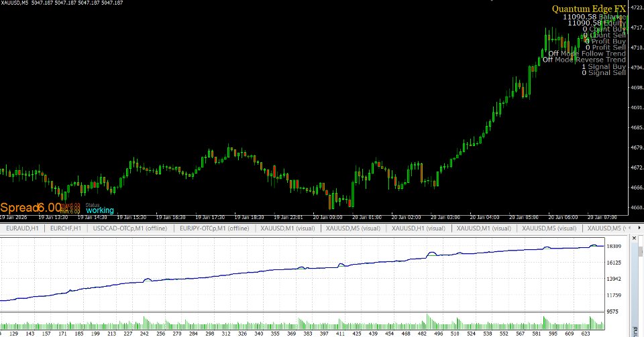Viewport: 644px width, 337px height.
Task: Click the 1 Signal Buy label
Action: 604,67
